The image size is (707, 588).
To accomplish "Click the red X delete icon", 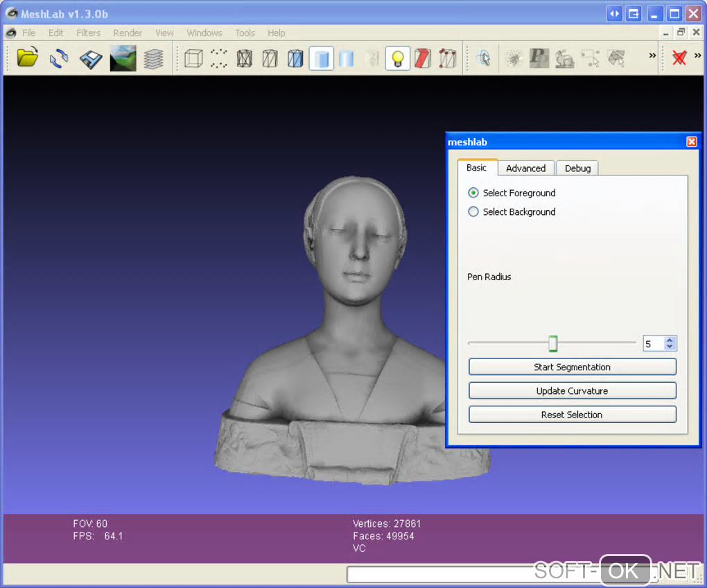I will click(679, 58).
